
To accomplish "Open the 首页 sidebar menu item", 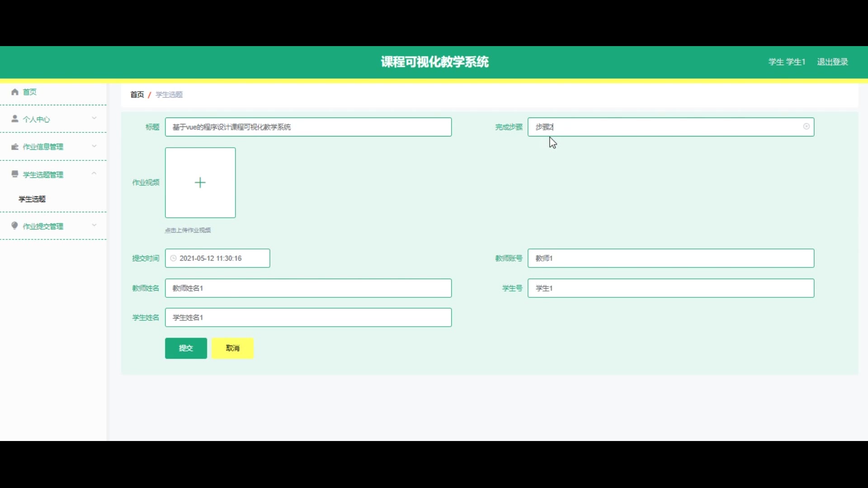I will (x=30, y=92).
